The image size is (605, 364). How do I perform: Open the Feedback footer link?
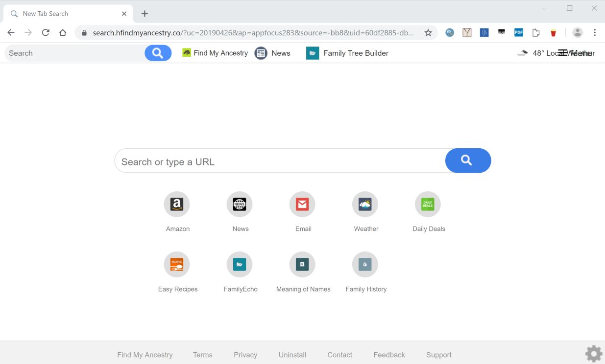(389, 355)
